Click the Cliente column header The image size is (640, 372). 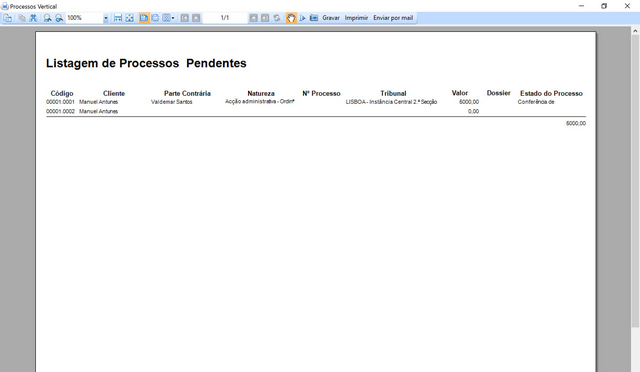[x=114, y=94]
